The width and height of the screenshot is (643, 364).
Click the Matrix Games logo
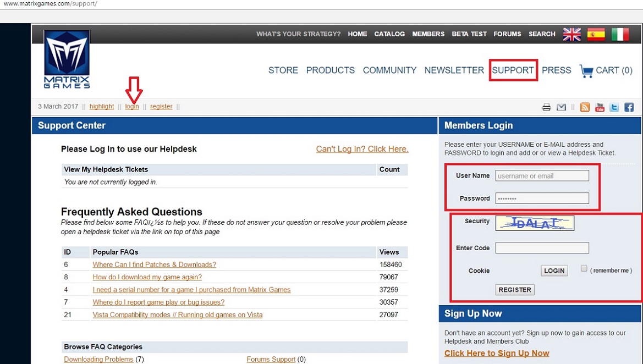tap(67, 59)
